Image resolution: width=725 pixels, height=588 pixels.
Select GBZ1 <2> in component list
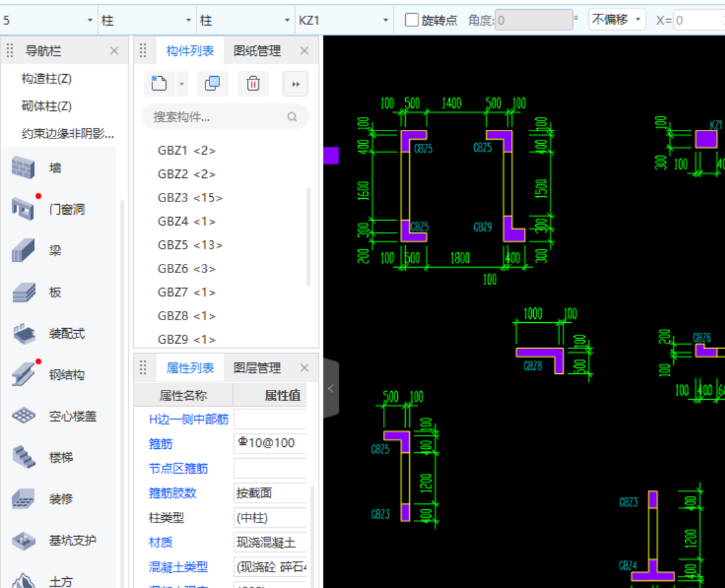pos(187,150)
